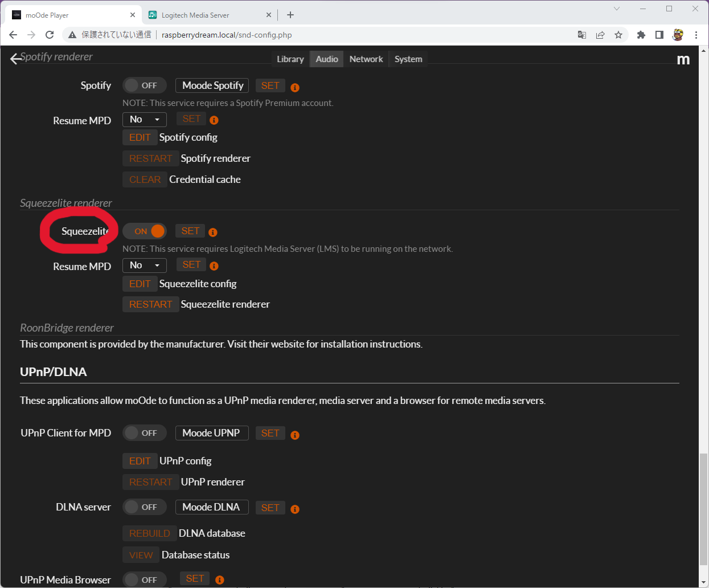
Task: Open the Chrome three-dot menu
Action: tap(696, 35)
